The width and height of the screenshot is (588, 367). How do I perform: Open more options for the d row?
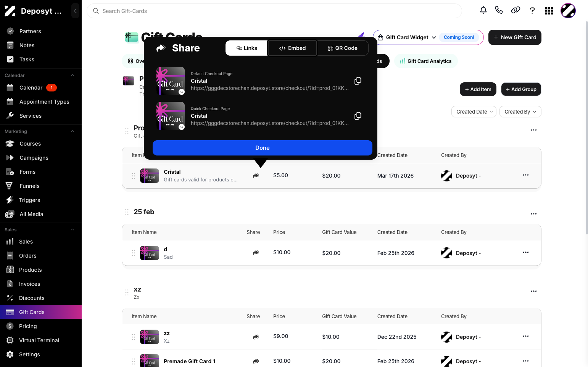click(x=526, y=252)
